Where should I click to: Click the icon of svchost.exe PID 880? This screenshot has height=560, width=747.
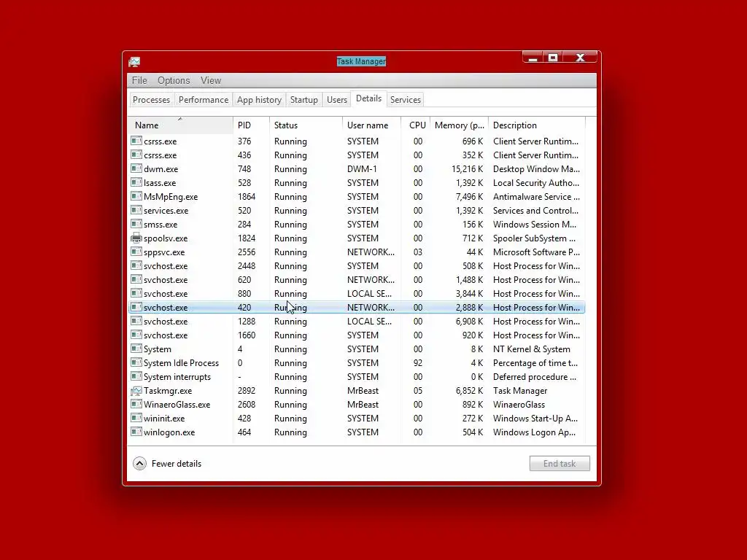pos(136,293)
